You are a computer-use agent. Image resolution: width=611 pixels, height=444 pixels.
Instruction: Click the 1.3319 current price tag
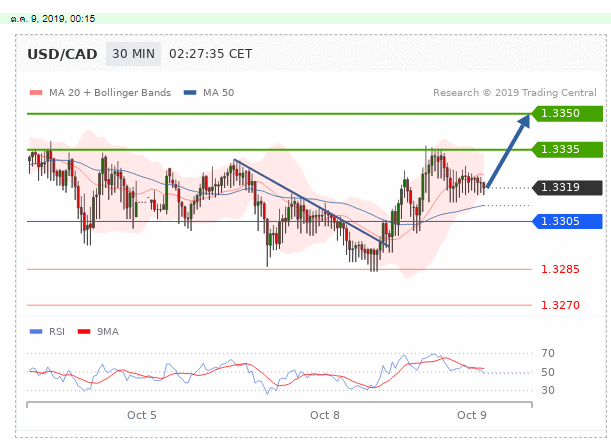click(x=567, y=188)
